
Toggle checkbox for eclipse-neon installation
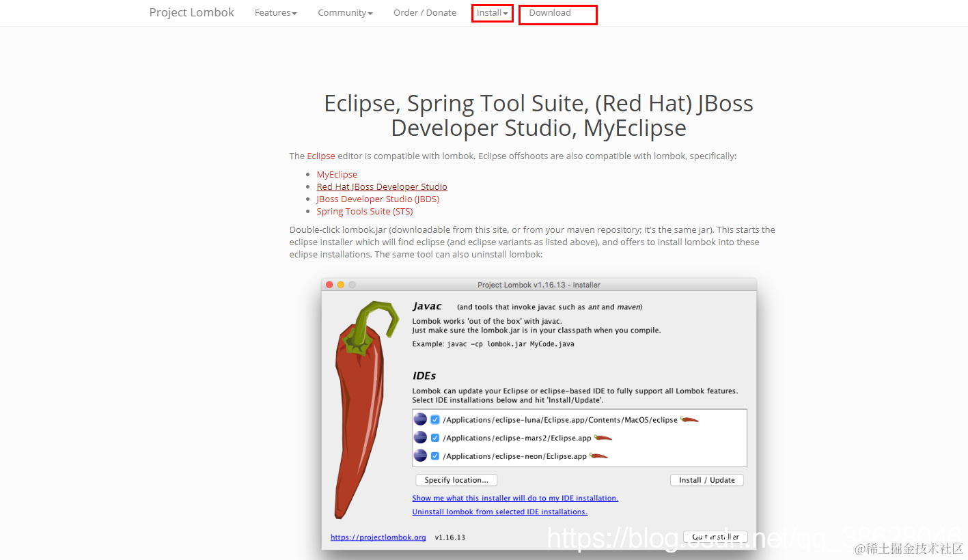pos(435,456)
